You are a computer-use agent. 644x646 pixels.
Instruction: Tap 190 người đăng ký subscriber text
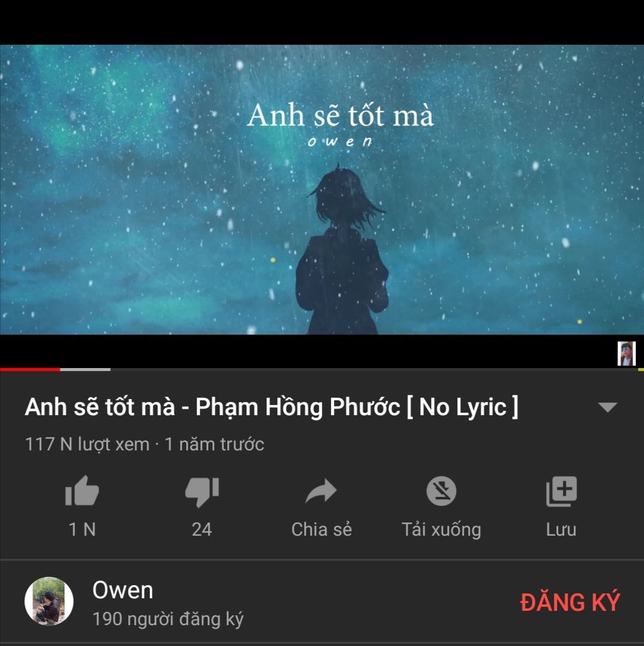pos(168,619)
